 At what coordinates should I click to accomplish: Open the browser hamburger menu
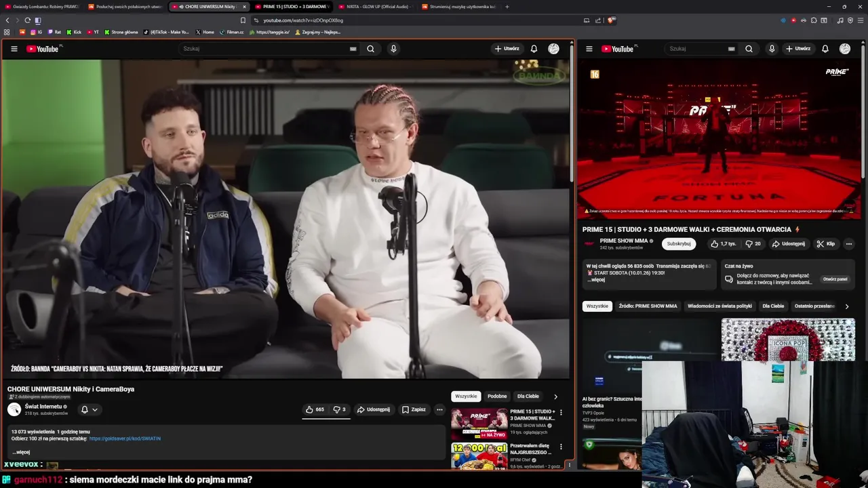pos(861,20)
